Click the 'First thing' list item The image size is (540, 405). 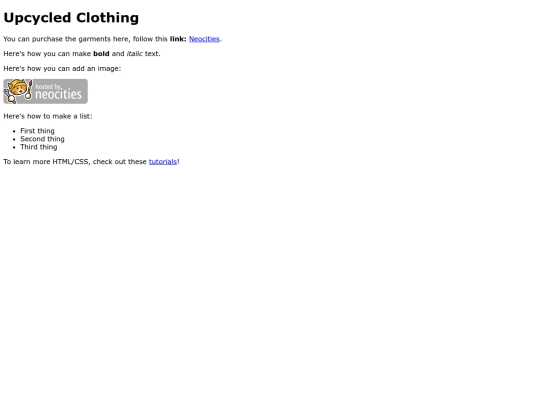37,131
